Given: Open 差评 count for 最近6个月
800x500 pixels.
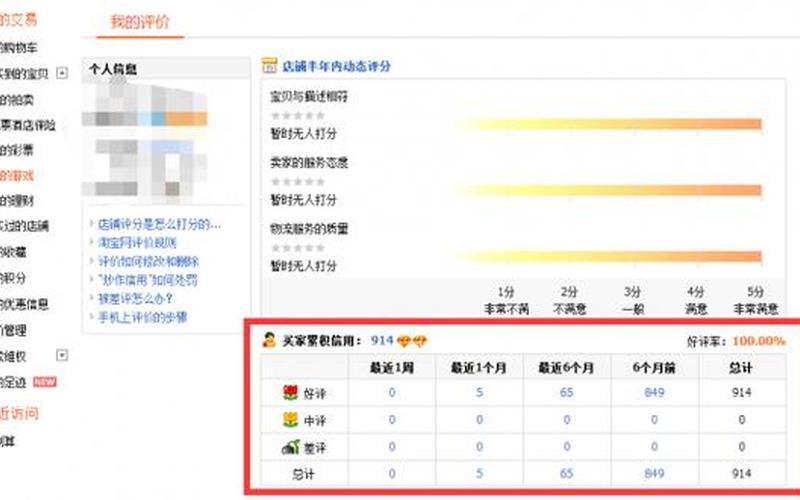Looking at the screenshot, I should point(566,446).
